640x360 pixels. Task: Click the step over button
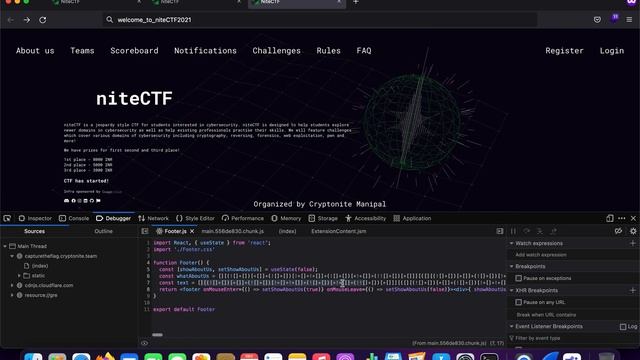(527, 231)
